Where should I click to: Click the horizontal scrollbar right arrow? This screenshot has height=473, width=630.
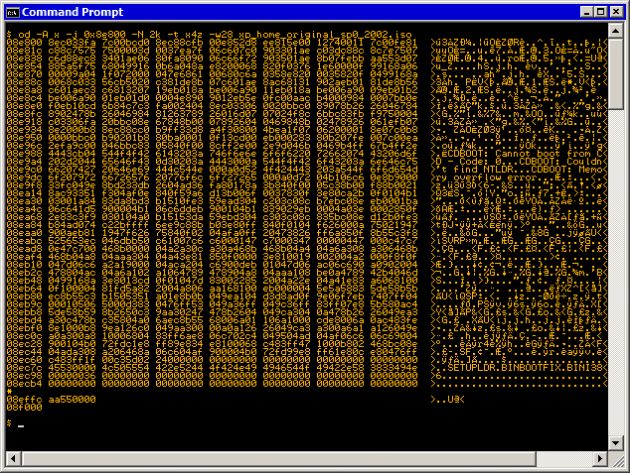[x=601, y=458]
